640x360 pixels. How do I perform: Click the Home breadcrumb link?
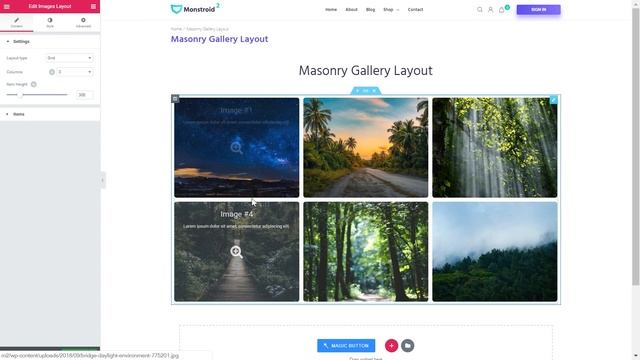click(x=176, y=29)
